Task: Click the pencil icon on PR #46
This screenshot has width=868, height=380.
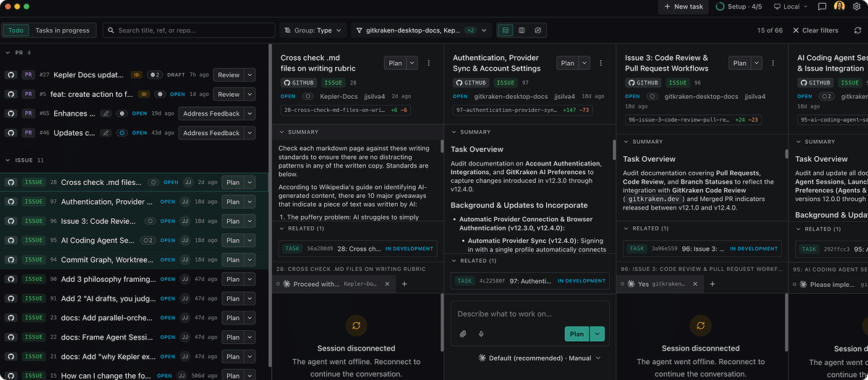Action: (x=106, y=133)
